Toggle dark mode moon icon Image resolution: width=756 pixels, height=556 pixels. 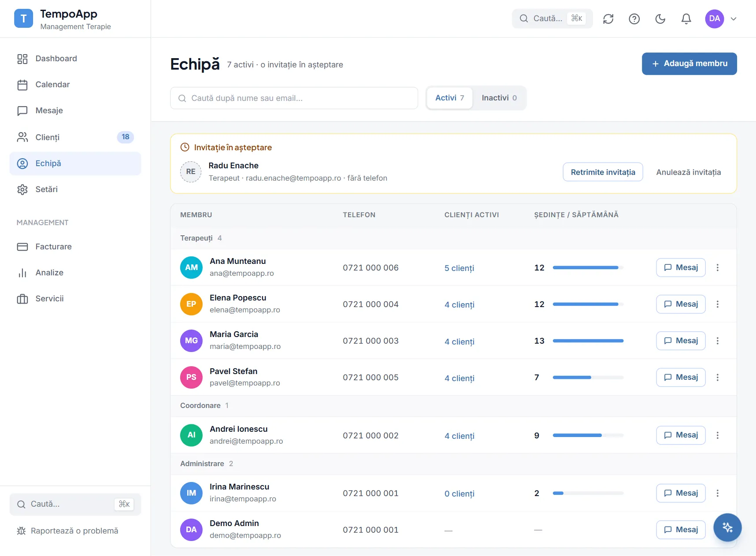pyautogui.click(x=660, y=19)
